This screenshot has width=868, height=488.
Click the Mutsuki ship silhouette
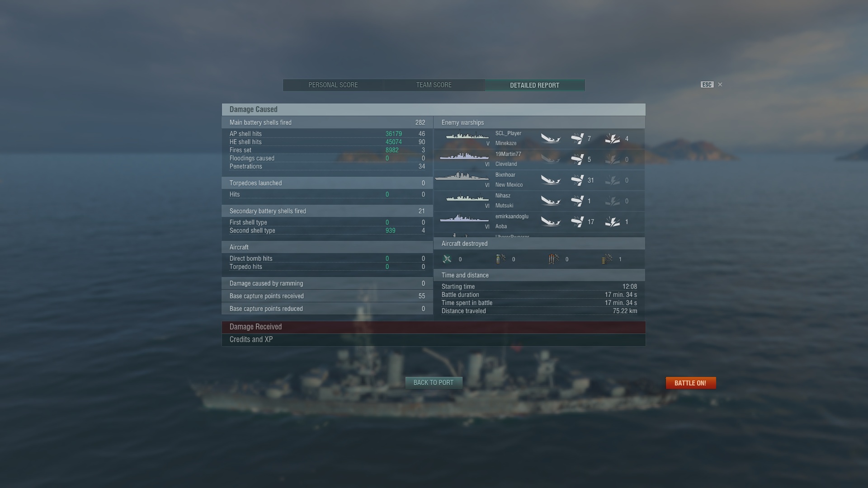(467, 198)
